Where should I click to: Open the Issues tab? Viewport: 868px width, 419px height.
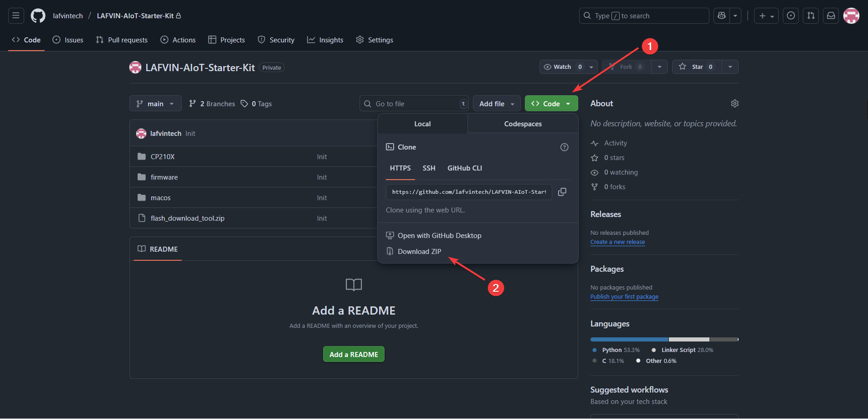click(68, 40)
